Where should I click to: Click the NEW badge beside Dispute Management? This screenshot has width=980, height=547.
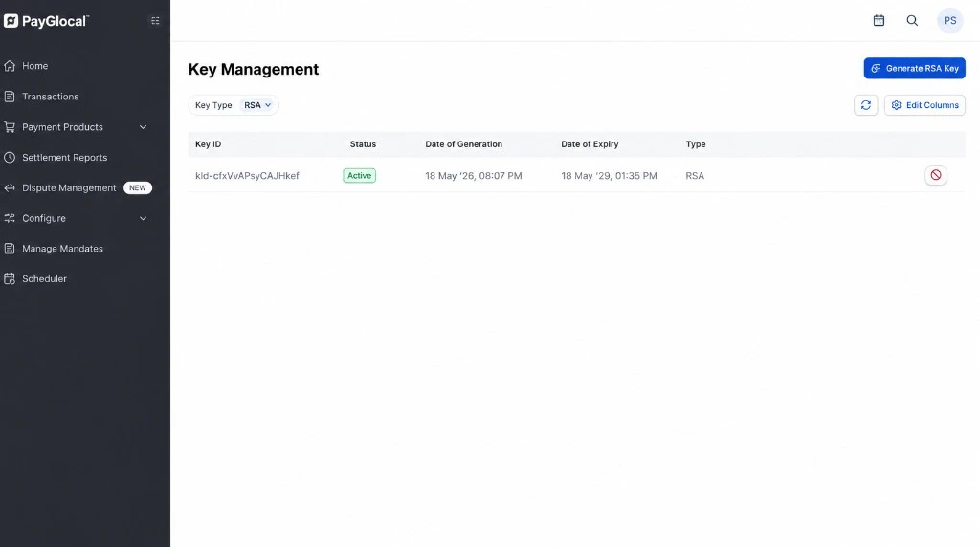tap(138, 188)
